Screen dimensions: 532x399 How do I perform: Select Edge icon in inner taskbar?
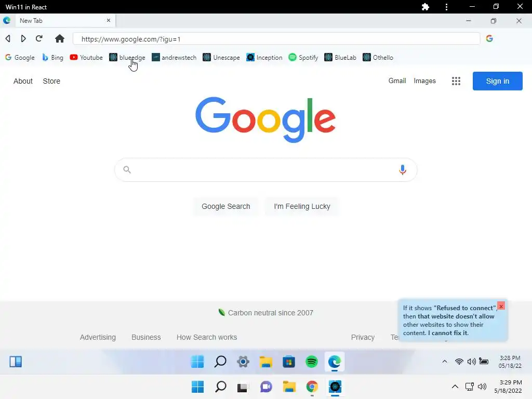point(335,362)
